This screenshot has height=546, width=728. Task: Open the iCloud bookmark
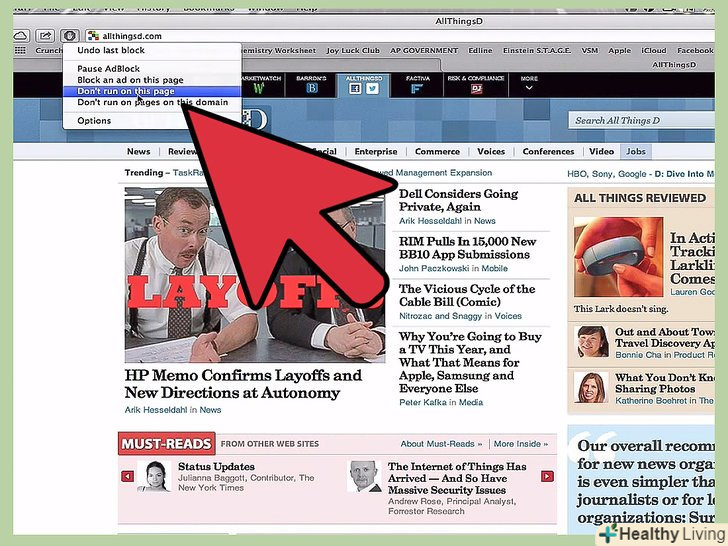click(654, 51)
